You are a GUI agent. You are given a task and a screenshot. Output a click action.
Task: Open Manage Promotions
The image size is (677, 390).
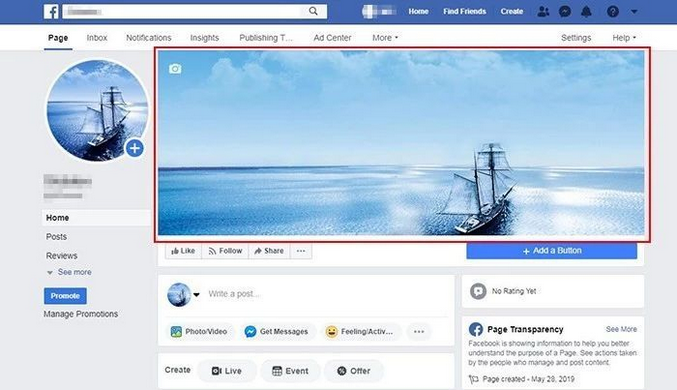click(x=81, y=314)
